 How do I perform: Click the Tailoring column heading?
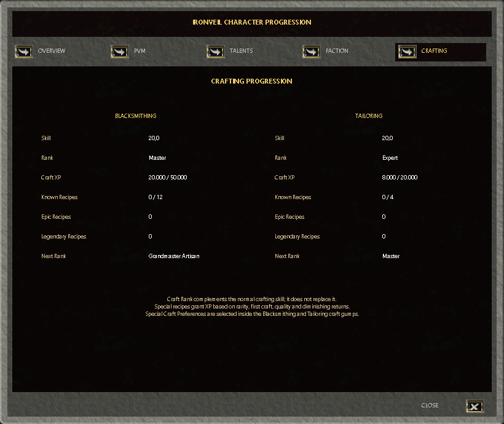pos(369,116)
